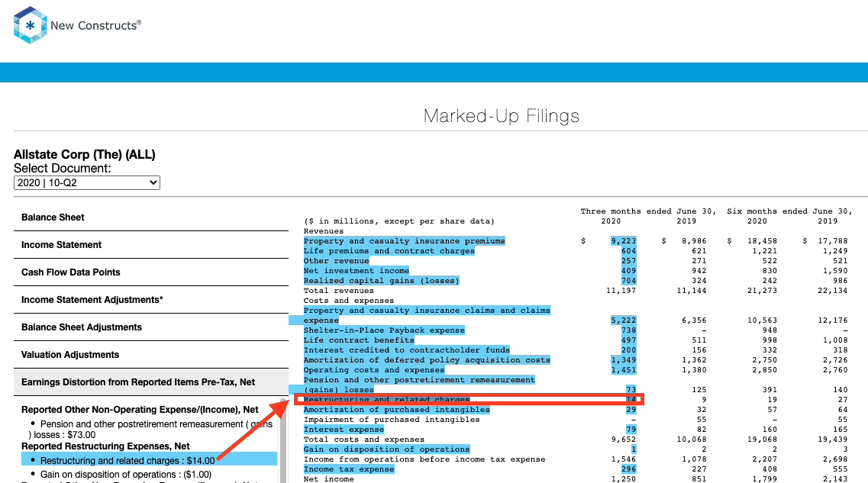Click the Reported Restructuring Expenses, Net heading

(x=105, y=446)
